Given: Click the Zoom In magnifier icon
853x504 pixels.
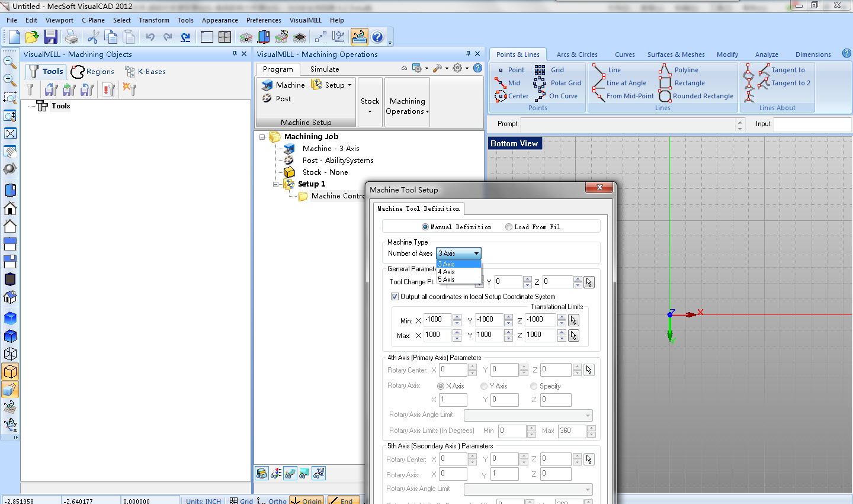Looking at the screenshot, I should (x=10, y=79).
